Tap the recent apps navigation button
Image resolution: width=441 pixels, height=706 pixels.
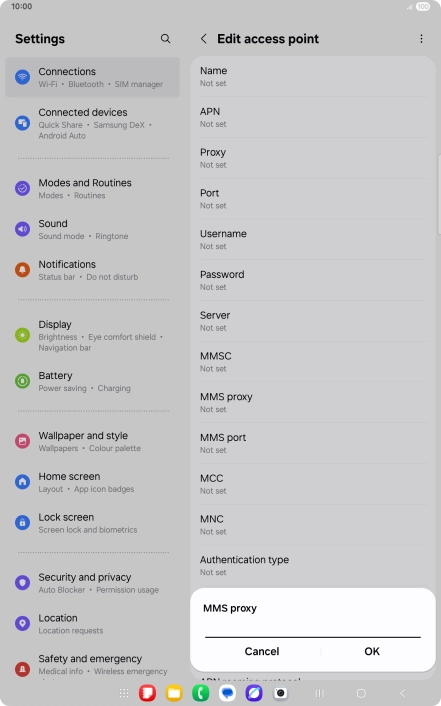click(319, 693)
